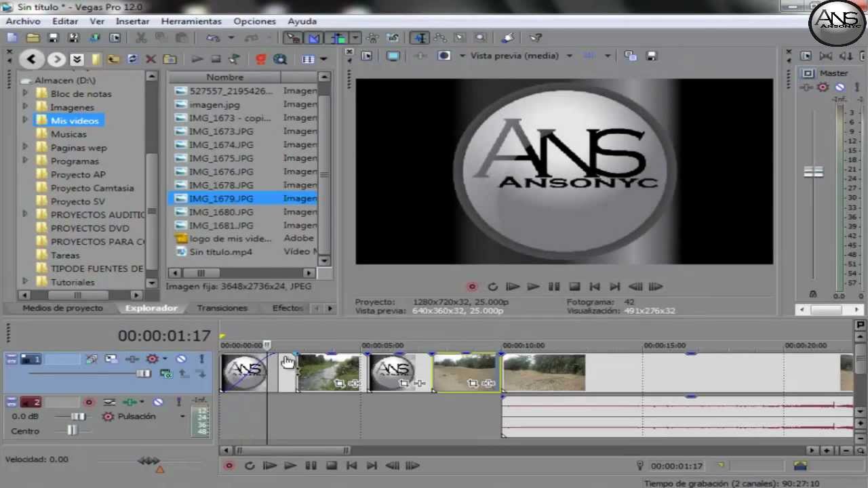This screenshot has width=868, height=488.
Task: Save preview snapshot to file
Action: point(651,56)
